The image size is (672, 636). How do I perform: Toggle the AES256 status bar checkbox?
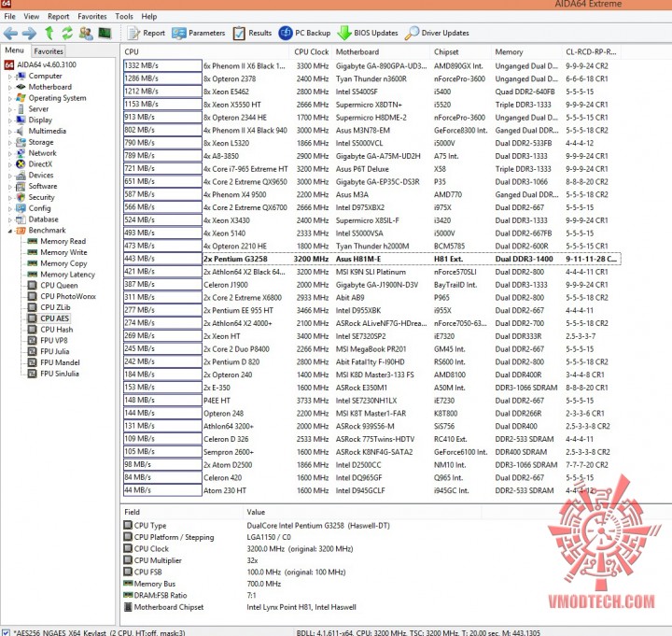pyautogui.click(x=6, y=631)
